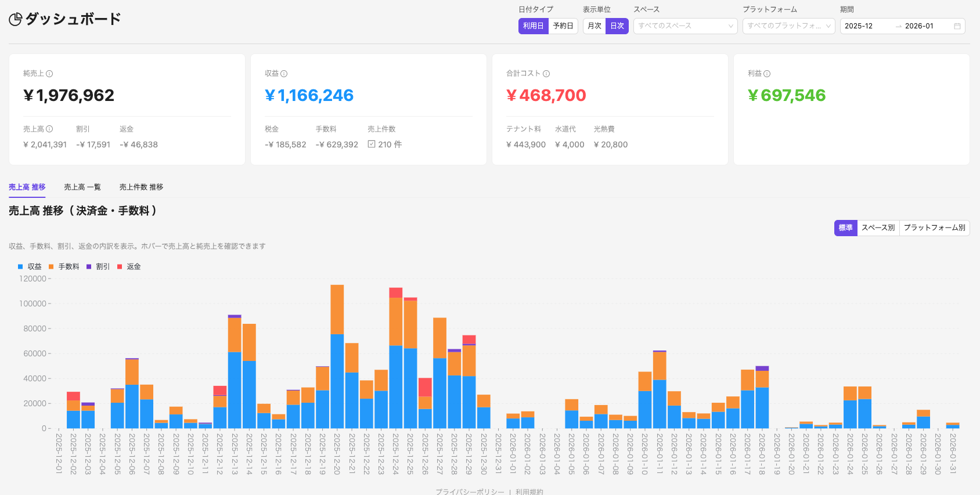
Task: Click the info icon beside 利益
Action: pyautogui.click(x=767, y=74)
